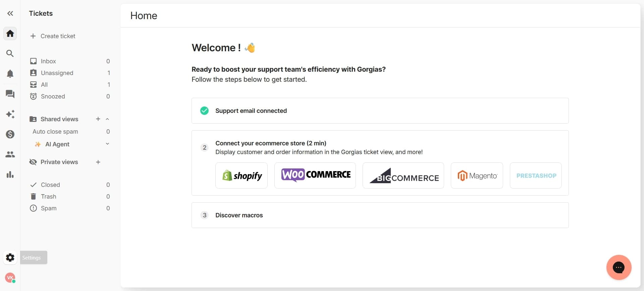The height and width of the screenshot is (291, 644).
Task: Open the Settings gear
Action: click(10, 258)
